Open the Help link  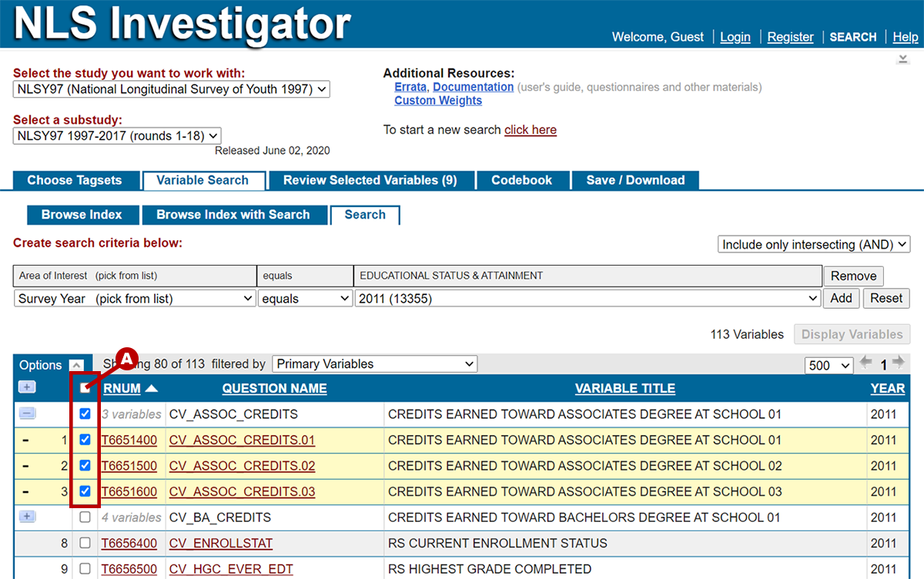[906, 37]
